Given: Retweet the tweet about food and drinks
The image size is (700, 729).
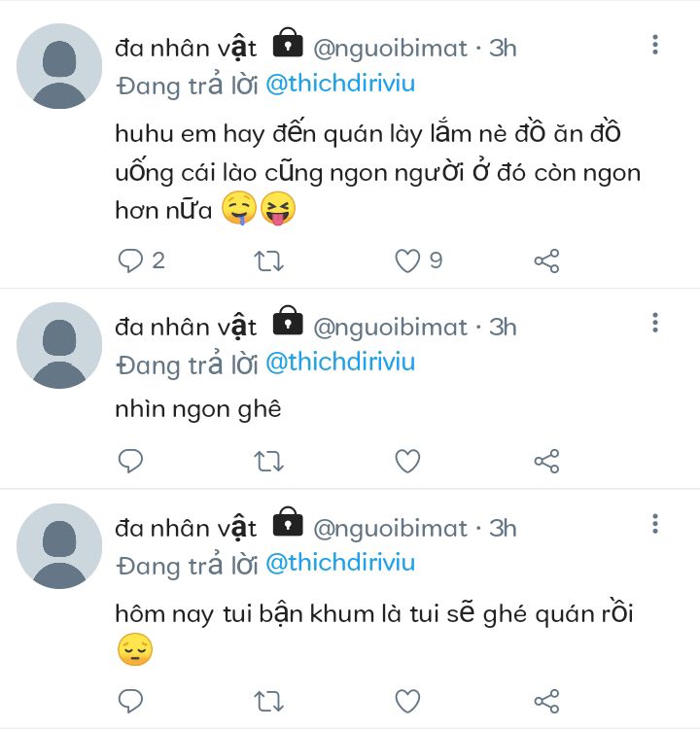Looking at the screenshot, I should coord(268,260).
